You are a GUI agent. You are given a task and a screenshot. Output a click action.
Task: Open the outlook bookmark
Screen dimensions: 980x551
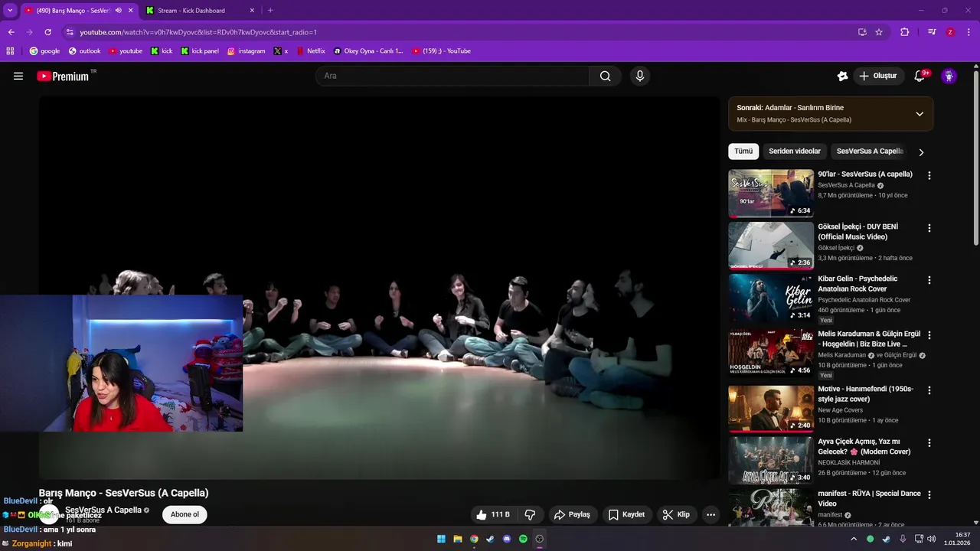click(x=84, y=51)
